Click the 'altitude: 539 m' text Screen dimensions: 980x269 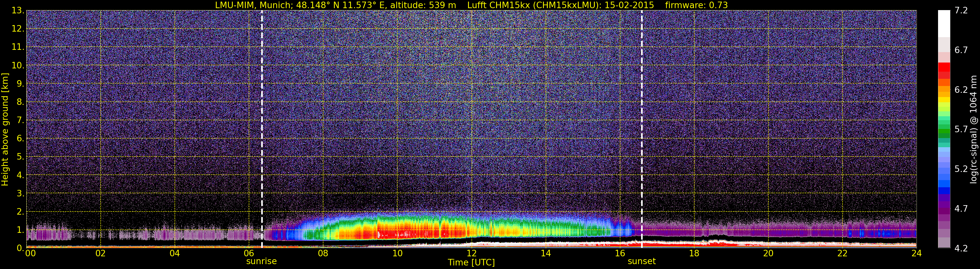423,5
